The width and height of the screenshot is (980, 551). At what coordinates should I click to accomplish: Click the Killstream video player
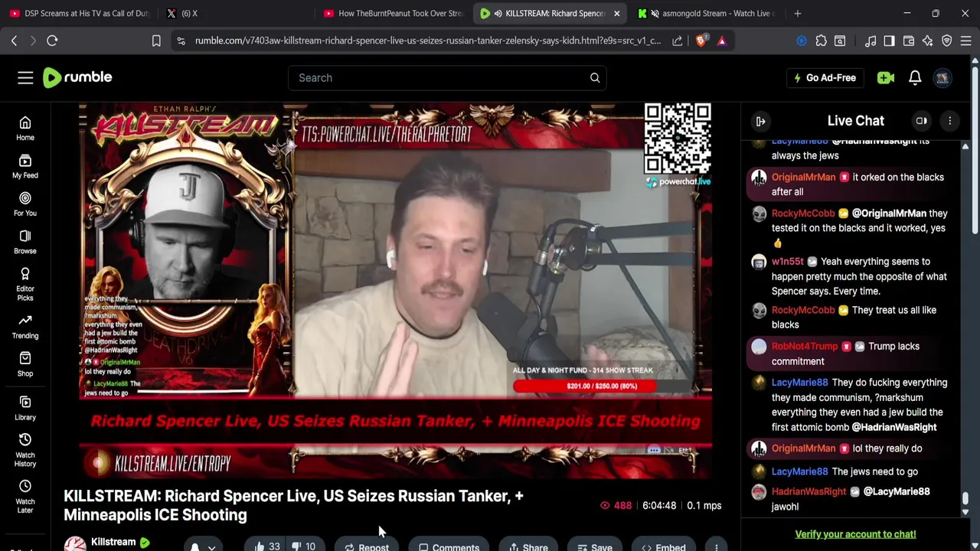(396, 291)
